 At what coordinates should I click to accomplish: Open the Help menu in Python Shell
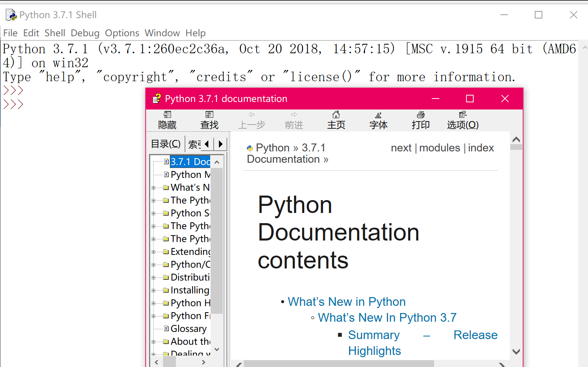pos(195,33)
